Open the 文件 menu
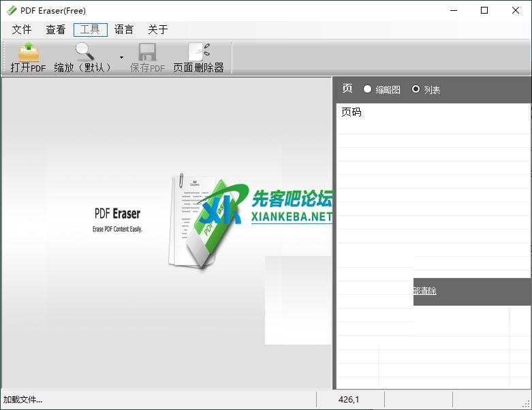532x410 pixels. (22, 30)
